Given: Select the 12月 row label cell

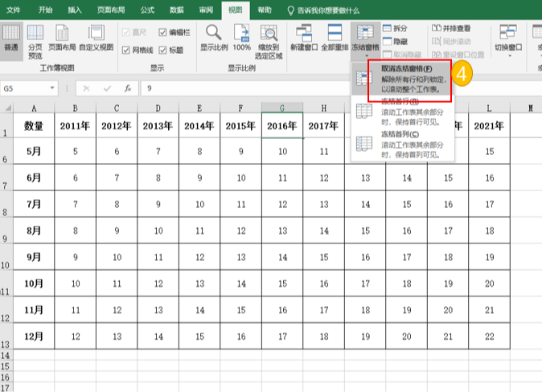Looking at the screenshot, I should tap(34, 336).
